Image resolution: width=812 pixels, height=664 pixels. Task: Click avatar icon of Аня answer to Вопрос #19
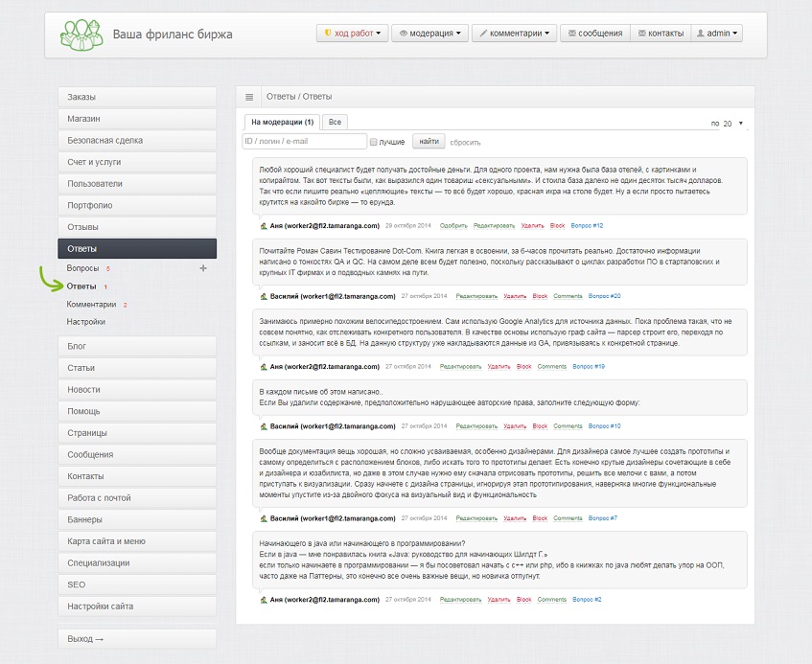(x=264, y=367)
